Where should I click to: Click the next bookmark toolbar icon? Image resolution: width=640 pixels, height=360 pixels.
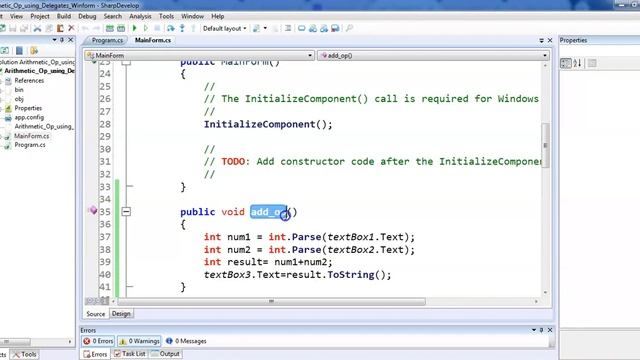(x=324, y=28)
